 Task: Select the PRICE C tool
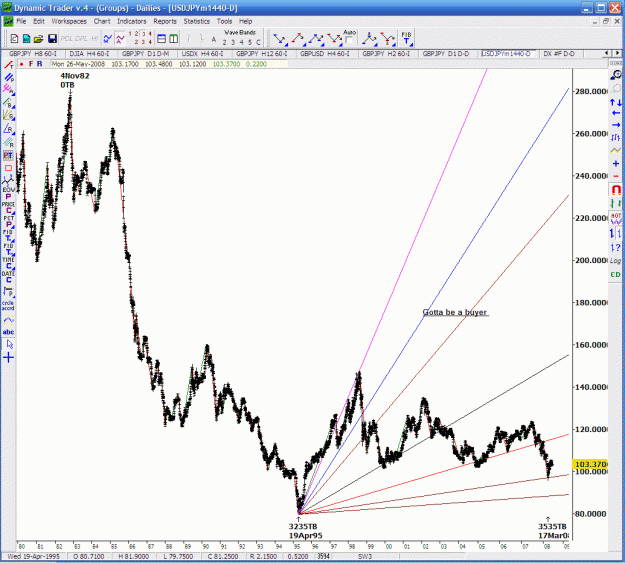point(8,208)
